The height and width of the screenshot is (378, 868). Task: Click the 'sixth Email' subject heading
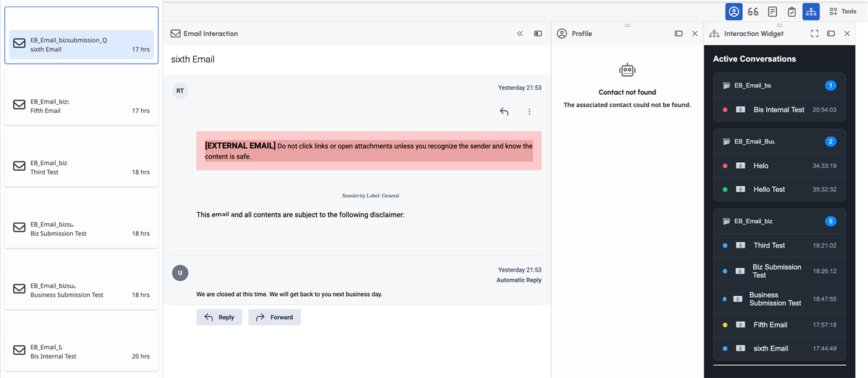[192, 59]
